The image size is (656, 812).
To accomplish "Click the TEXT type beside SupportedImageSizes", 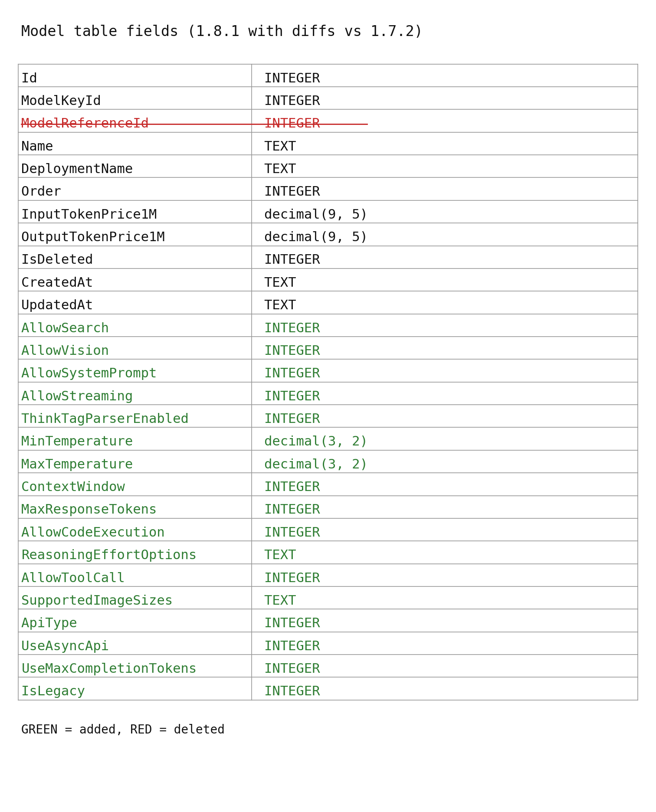I will pyautogui.click(x=280, y=600).
